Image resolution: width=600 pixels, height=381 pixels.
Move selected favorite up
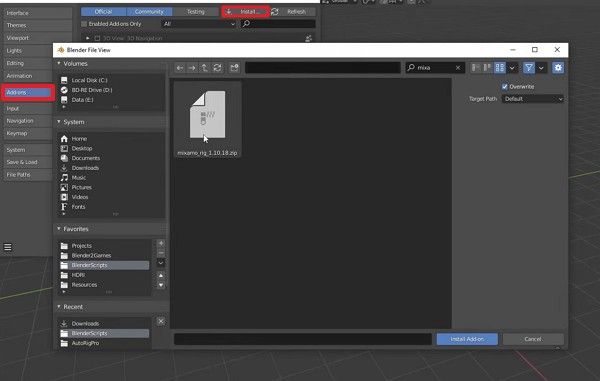[161, 275]
